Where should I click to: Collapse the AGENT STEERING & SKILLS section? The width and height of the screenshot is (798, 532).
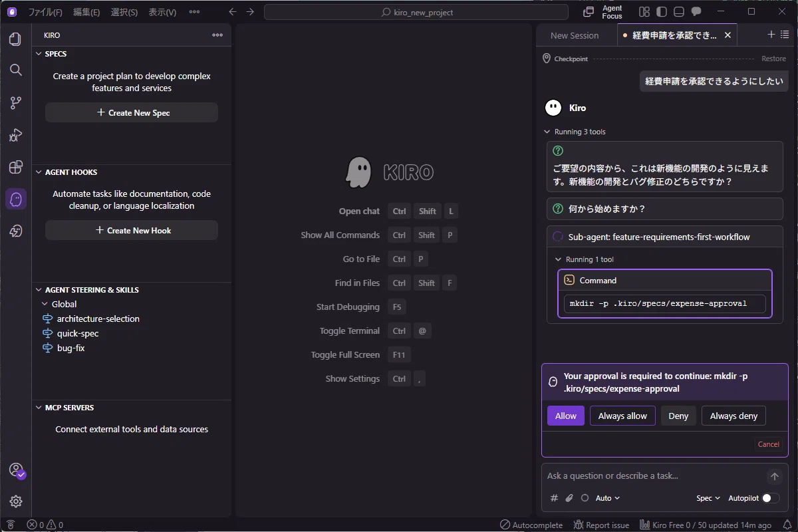39,290
